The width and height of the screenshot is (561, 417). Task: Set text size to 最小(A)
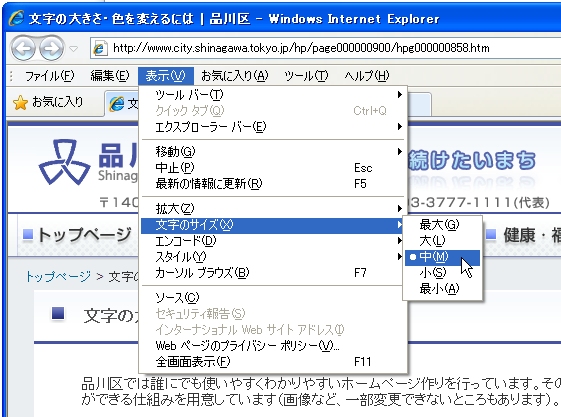[442, 289]
